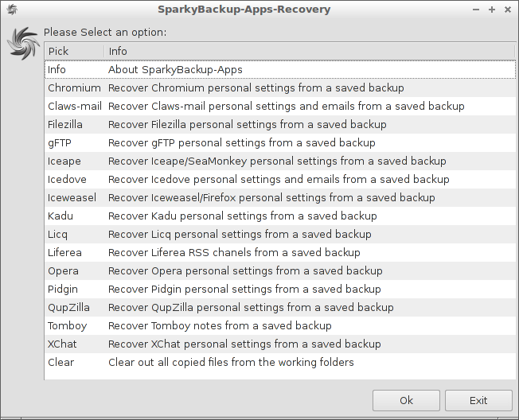Click the large Sparky swirl logo
519x420 pixels.
click(x=22, y=43)
